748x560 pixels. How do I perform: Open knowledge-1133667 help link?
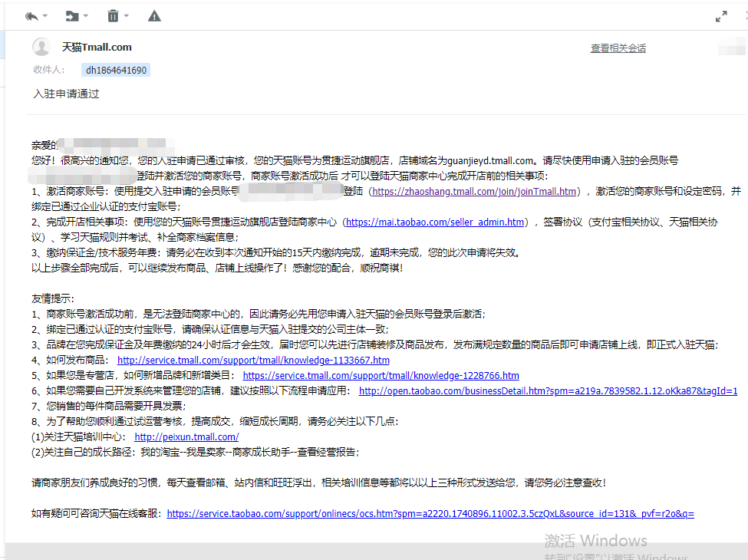point(253,361)
